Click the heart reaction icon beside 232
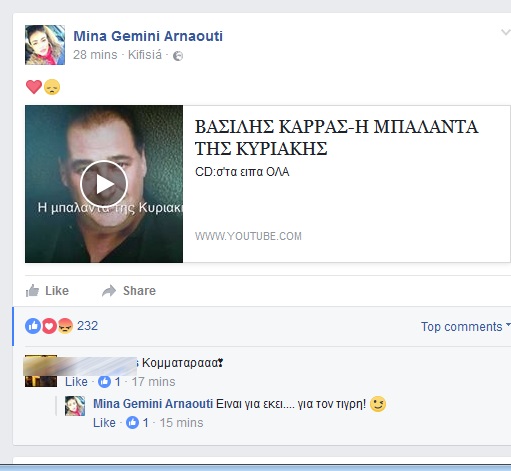This screenshot has width=511, height=471. tap(49, 326)
